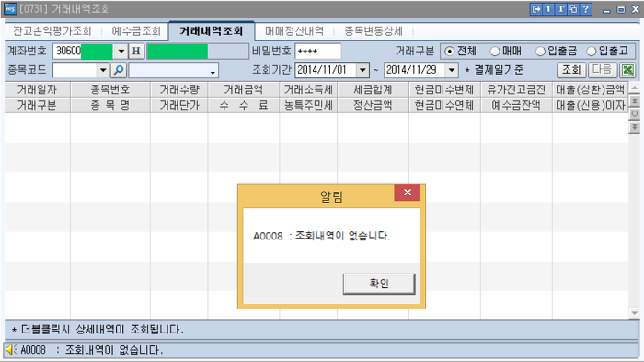Export results with the Excel icon
This screenshot has width=644, height=362.
coord(627,70)
